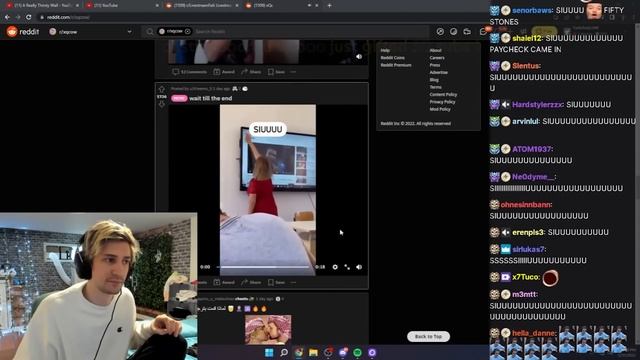Click chat username senorbaws
This screenshot has height=360, width=640.
(x=531, y=10)
